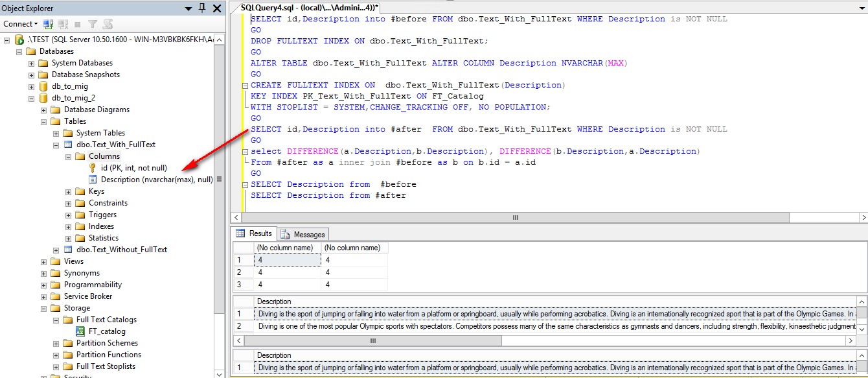Click the column icon beside Description (nvarchar(max), null)
This screenshot has height=378, width=868.
pos(93,180)
